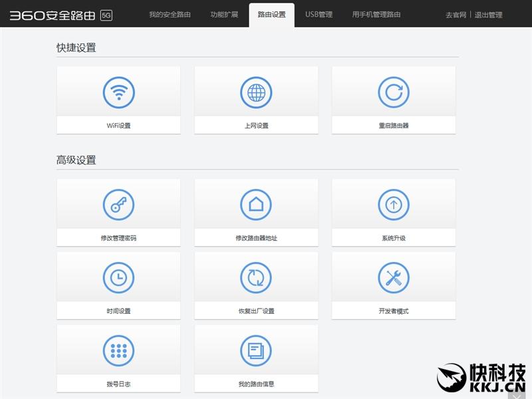Screen dimensions: 532x399
Task: Click 退出管理 to log out
Action: [489, 13]
